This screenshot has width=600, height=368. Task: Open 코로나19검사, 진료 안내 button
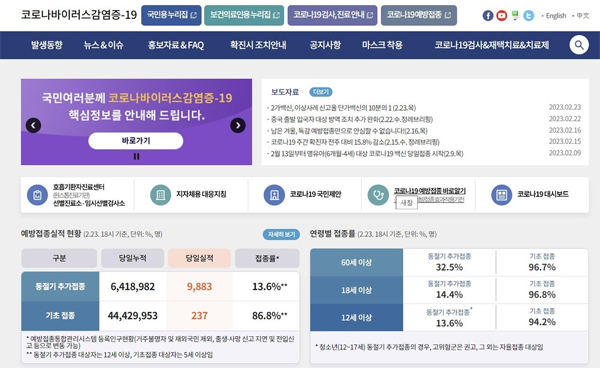[332, 15]
